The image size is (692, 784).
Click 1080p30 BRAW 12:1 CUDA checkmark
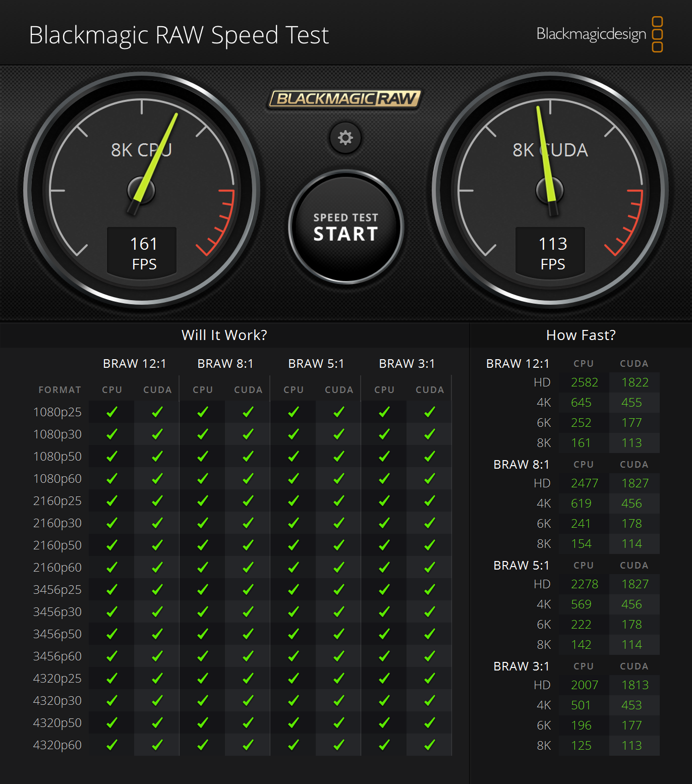coord(157,434)
